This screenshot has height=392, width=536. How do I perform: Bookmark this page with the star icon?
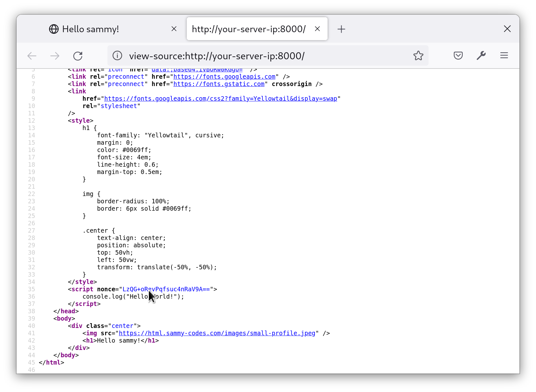pos(418,56)
